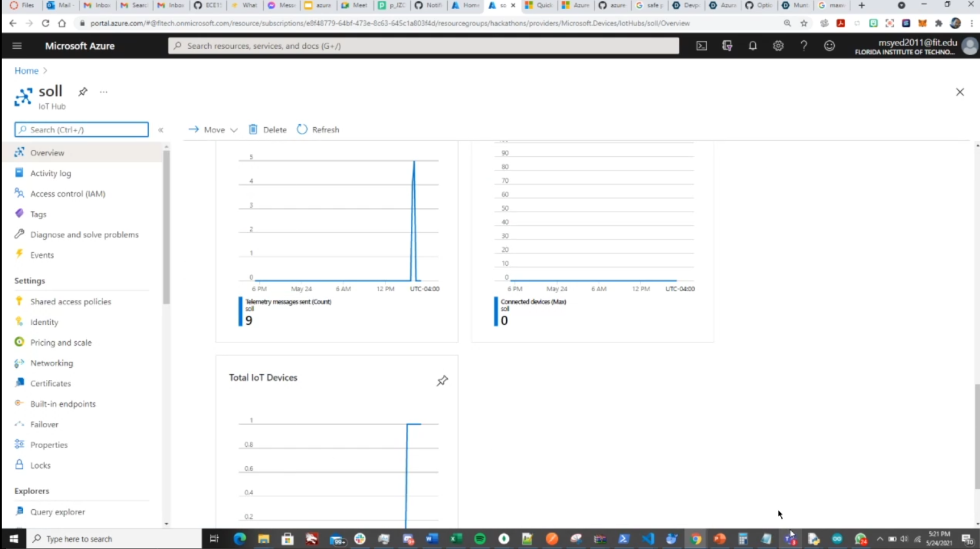This screenshot has width=980, height=549.
Task: Click Delete in the command bar
Action: tap(267, 129)
